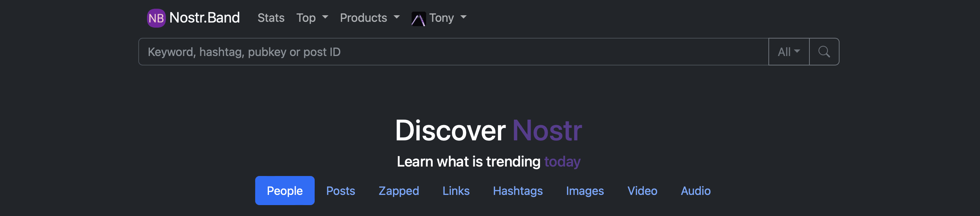Open the Stats page
Image resolution: width=980 pixels, height=216 pixels.
point(271,18)
